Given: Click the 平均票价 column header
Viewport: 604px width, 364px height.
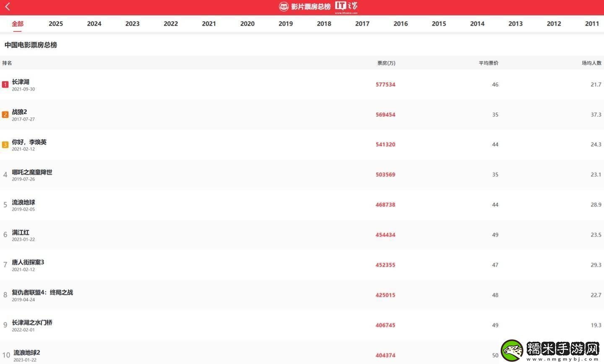Looking at the screenshot, I should [x=489, y=63].
